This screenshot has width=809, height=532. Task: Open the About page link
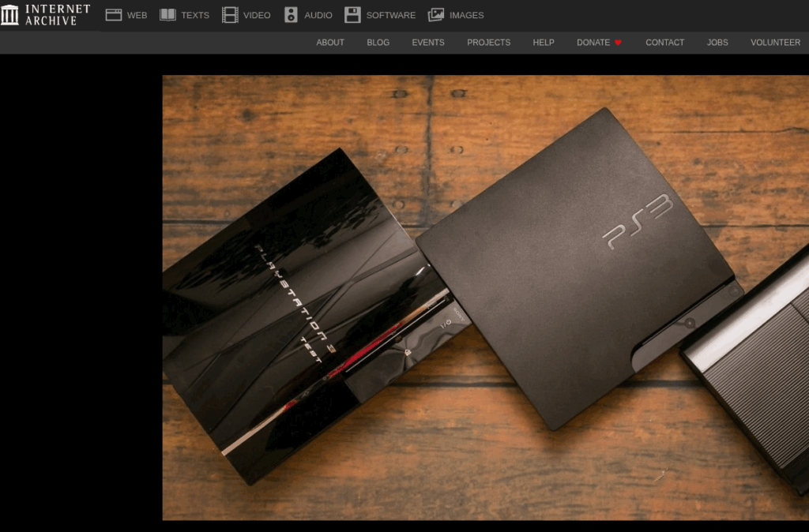point(330,43)
